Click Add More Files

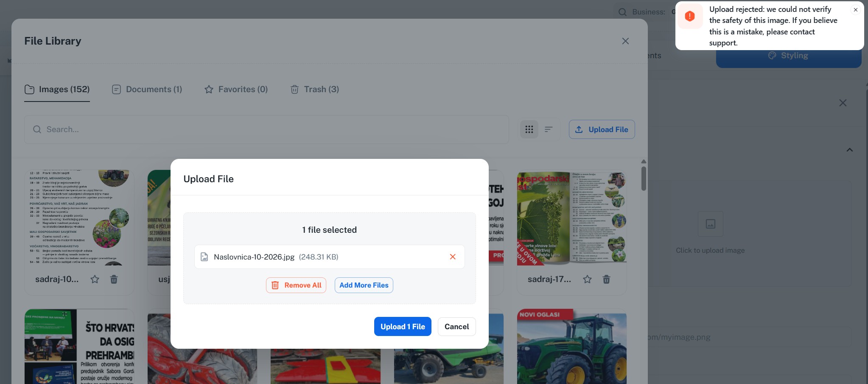tap(364, 285)
